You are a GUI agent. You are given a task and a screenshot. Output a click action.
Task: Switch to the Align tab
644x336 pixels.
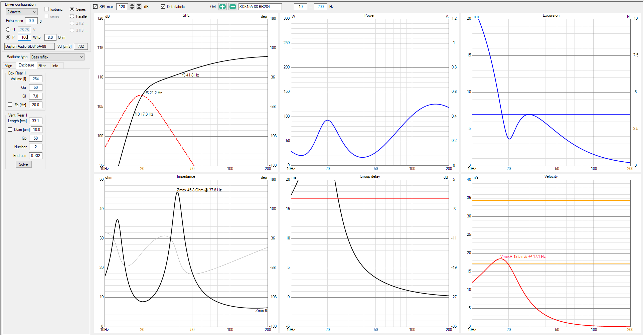coord(9,66)
